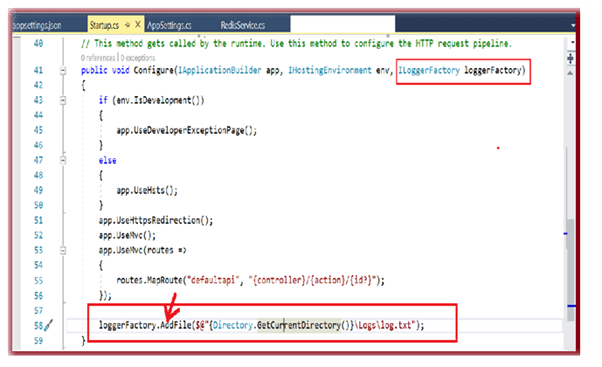The height and width of the screenshot is (367, 602).
Task: Click the "defaultapi" string on line 55
Action: pyautogui.click(x=213, y=280)
